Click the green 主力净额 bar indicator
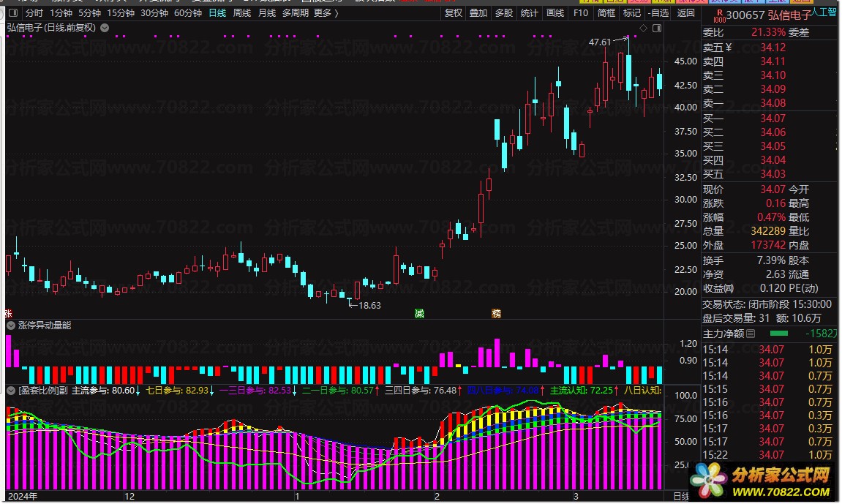This screenshot has width=842, height=504. click(778, 334)
